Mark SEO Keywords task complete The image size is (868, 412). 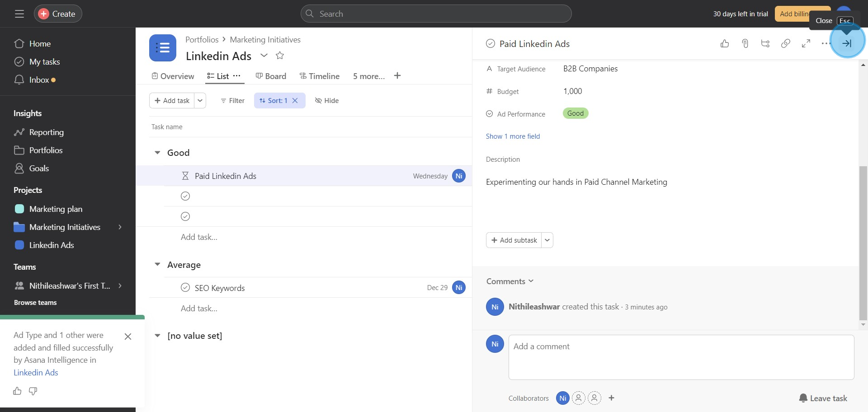[x=185, y=288]
